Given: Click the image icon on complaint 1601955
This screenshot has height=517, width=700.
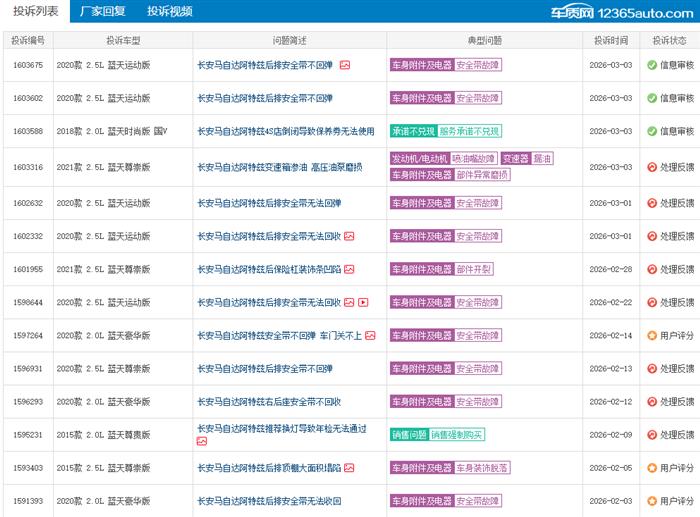Looking at the screenshot, I should pos(350,269).
